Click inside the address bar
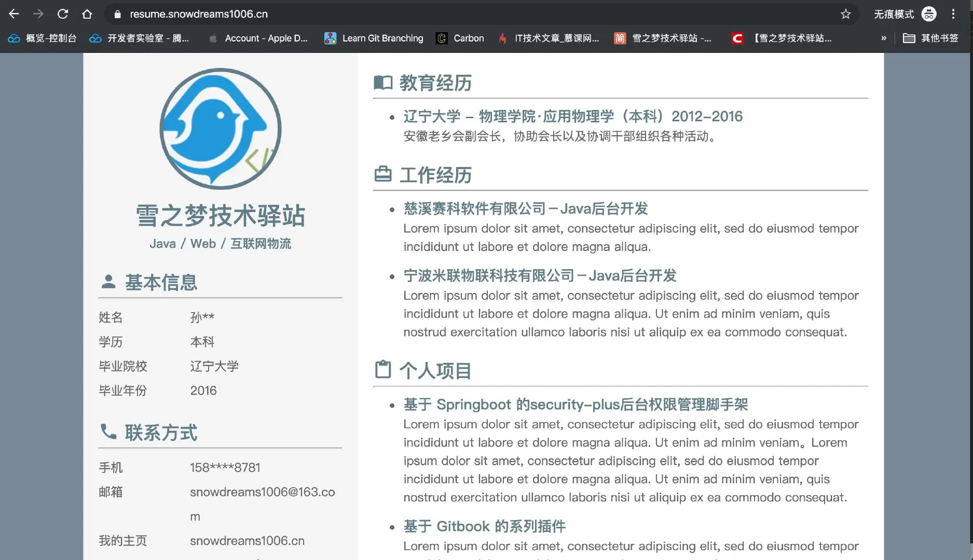The height and width of the screenshot is (560, 973). pos(363,14)
